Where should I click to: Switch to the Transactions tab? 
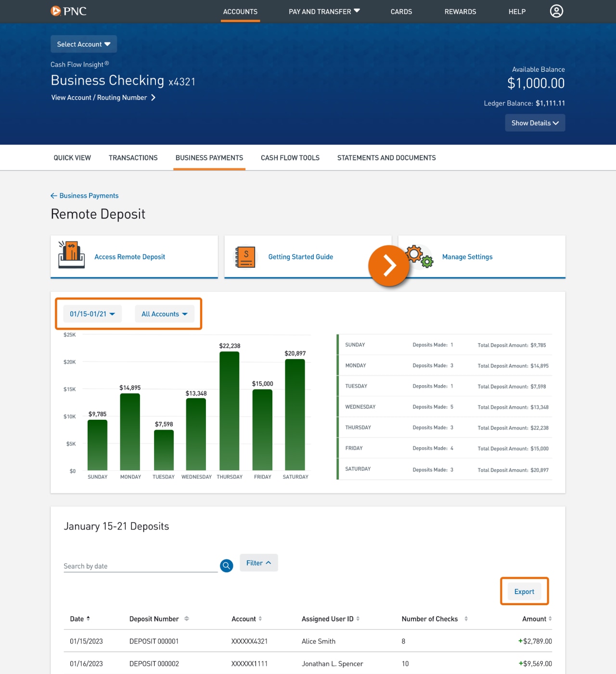coord(133,157)
